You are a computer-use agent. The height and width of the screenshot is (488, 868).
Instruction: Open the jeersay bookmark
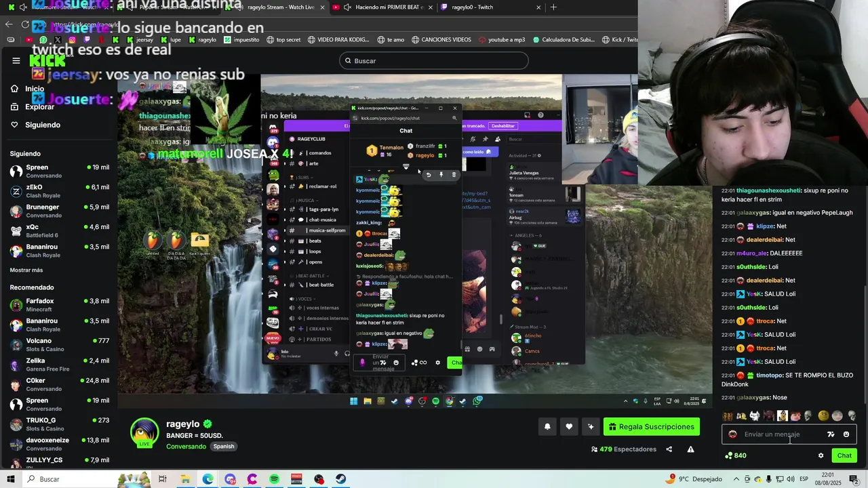pyautogui.click(x=140, y=40)
